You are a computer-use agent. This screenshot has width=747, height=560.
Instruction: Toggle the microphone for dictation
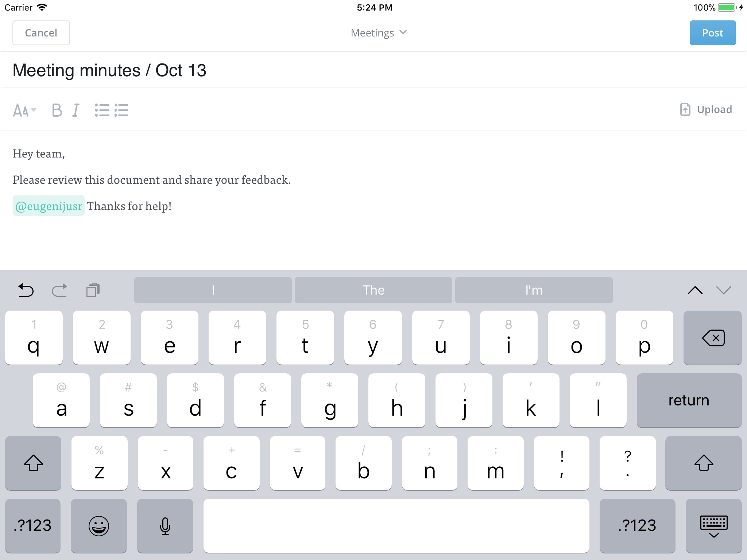[x=165, y=524]
